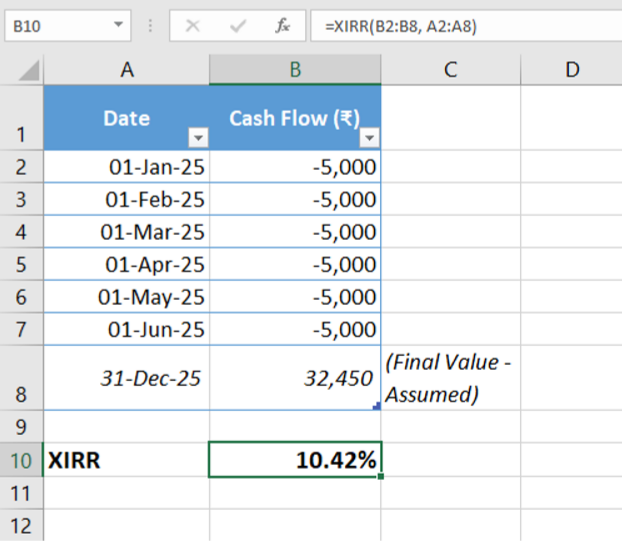Select row 9 header
Image resolution: width=622 pixels, height=542 pixels.
pyautogui.click(x=21, y=427)
